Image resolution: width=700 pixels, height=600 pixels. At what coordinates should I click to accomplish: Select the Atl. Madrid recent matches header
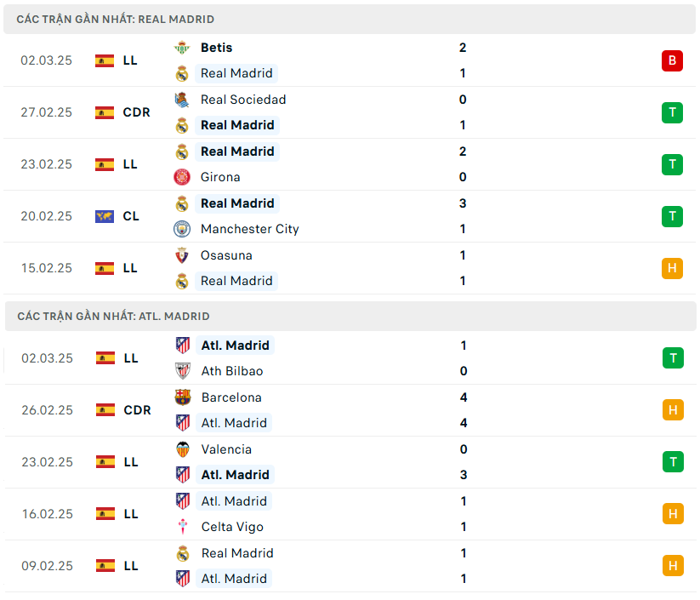pyautogui.click(x=113, y=316)
